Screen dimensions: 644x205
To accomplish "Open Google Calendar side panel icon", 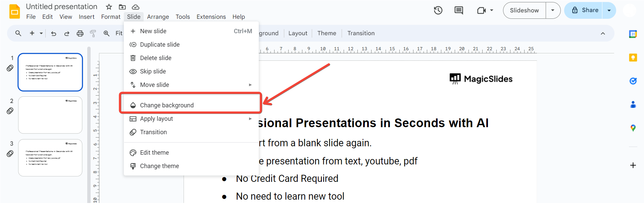I will point(633,34).
